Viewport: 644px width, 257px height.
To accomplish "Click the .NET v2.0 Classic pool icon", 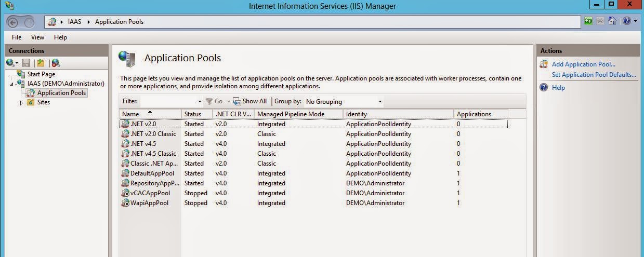I will (x=125, y=133).
